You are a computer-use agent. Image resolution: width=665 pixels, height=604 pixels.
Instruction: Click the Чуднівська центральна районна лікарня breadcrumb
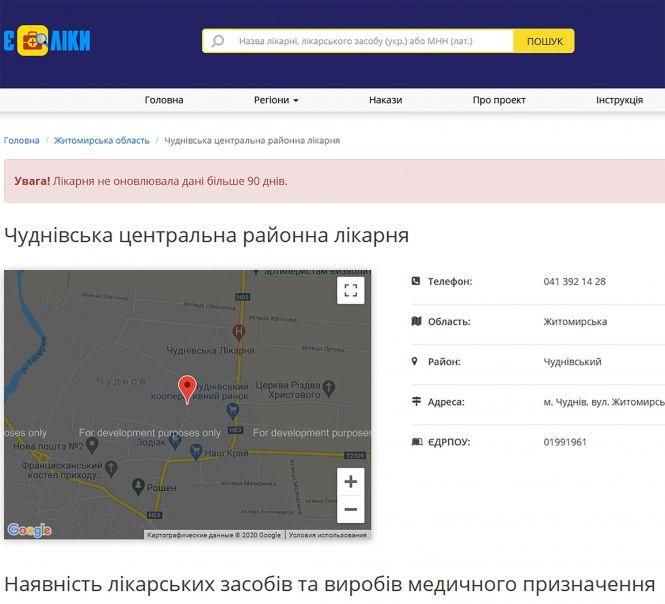point(252,140)
